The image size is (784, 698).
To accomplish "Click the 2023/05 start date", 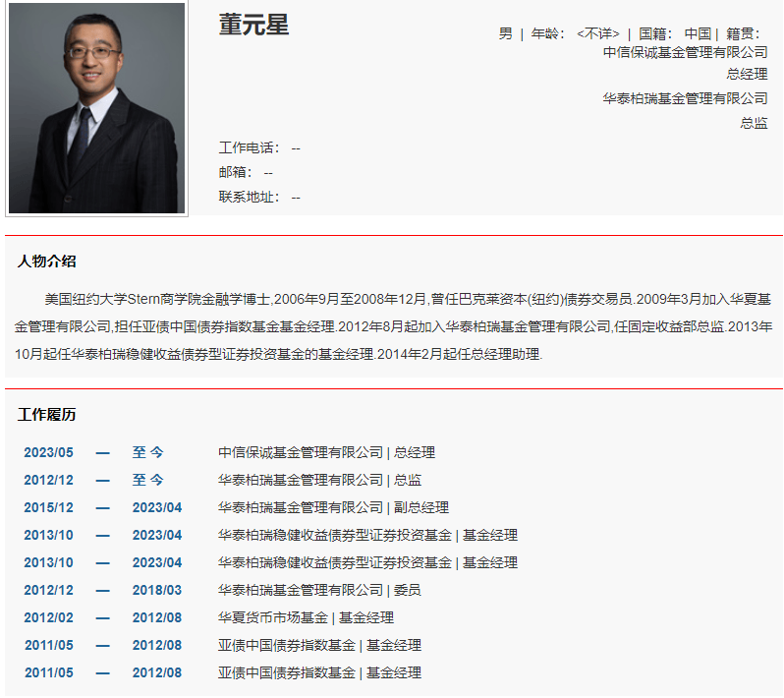I will pos(48,452).
